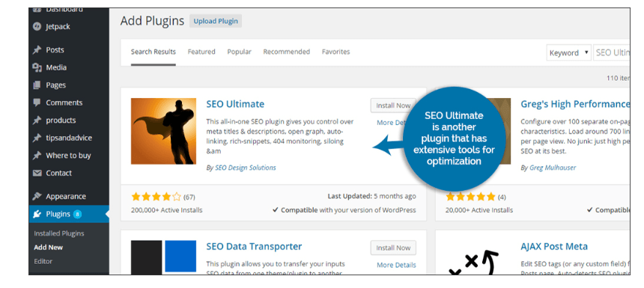The image size is (644, 288).
Task: Go to Installed Plugins submenu
Action: pyautogui.click(x=58, y=233)
